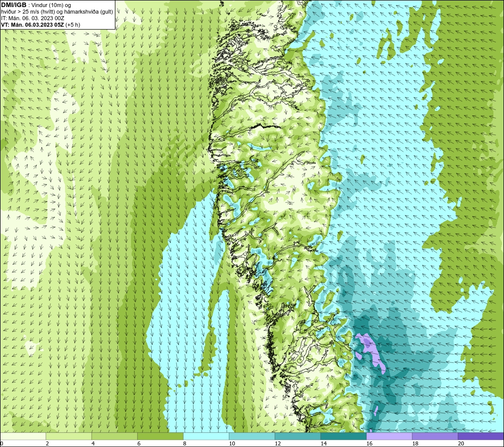504x447 pixels.
Task: Click the "(+5 h)" forecast offset text
Action: (x=73, y=25)
